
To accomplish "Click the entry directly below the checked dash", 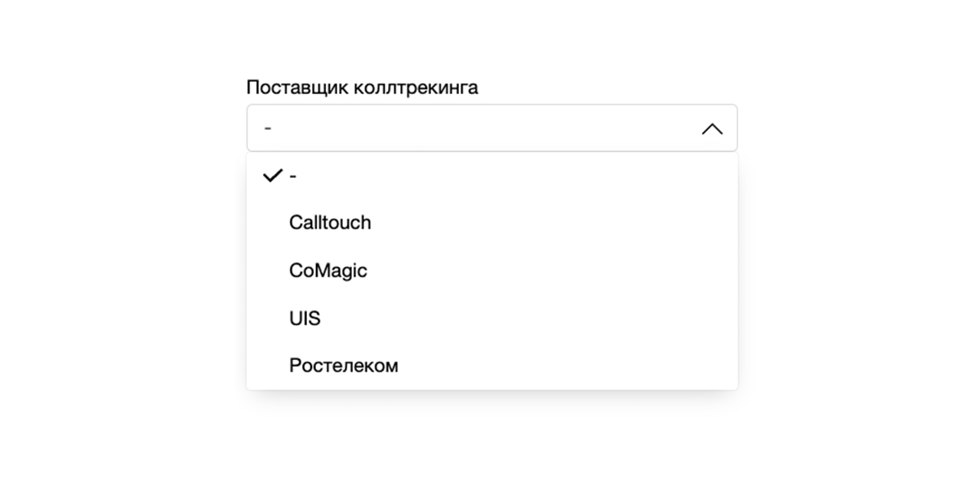I will (330, 223).
